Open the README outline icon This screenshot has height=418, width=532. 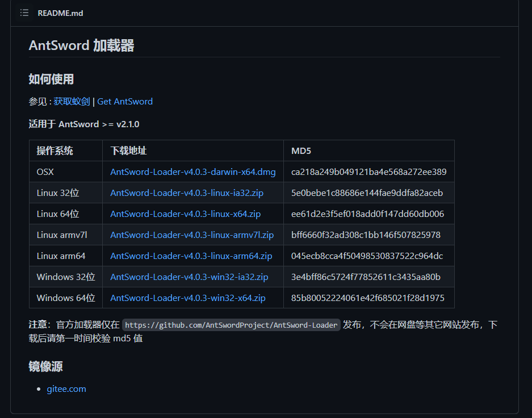coord(24,12)
